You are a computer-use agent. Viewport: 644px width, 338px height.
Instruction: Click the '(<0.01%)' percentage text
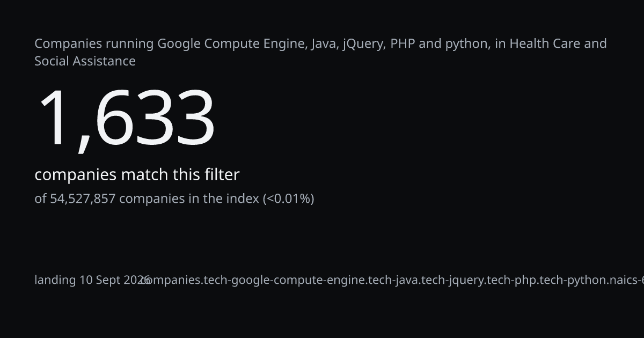point(288,199)
